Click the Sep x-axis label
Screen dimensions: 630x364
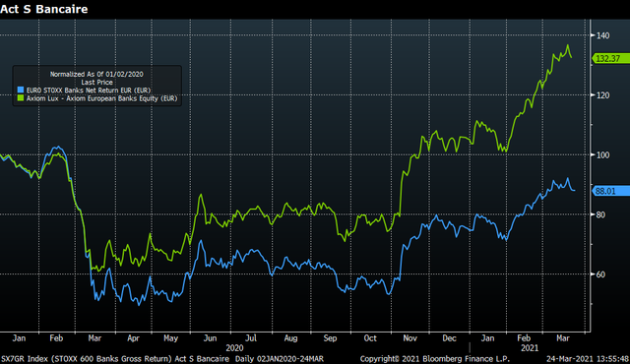point(331,338)
